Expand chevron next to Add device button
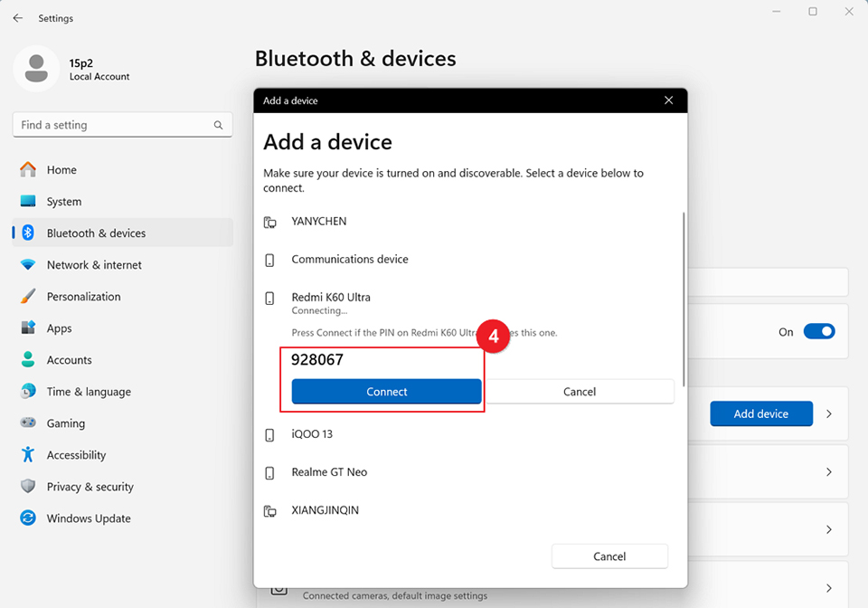The height and width of the screenshot is (608, 868). (x=829, y=414)
